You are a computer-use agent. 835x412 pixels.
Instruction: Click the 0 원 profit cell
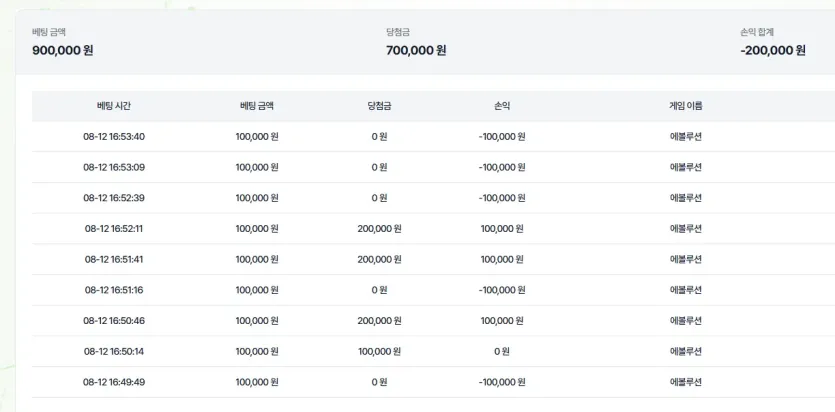coord(502,351)
